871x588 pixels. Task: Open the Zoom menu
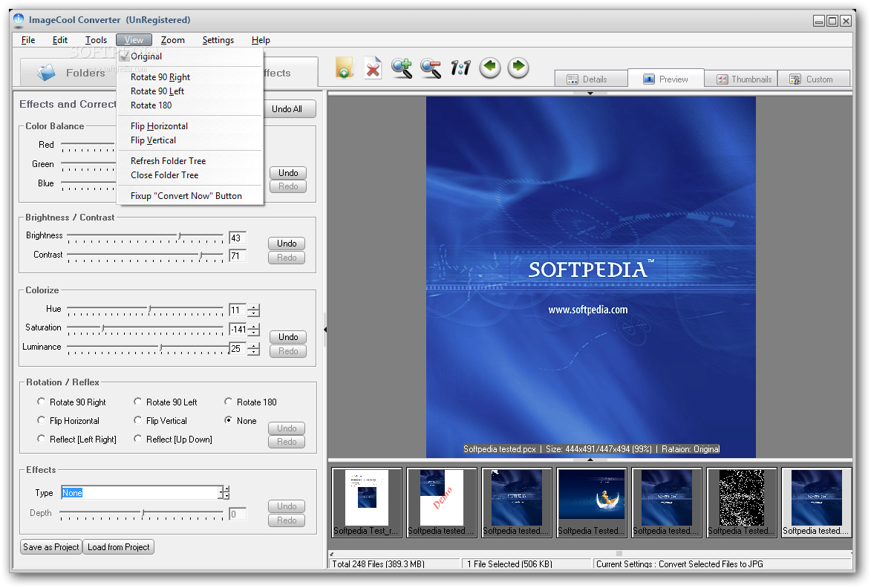pyautogui.click(x=173, y=40)
